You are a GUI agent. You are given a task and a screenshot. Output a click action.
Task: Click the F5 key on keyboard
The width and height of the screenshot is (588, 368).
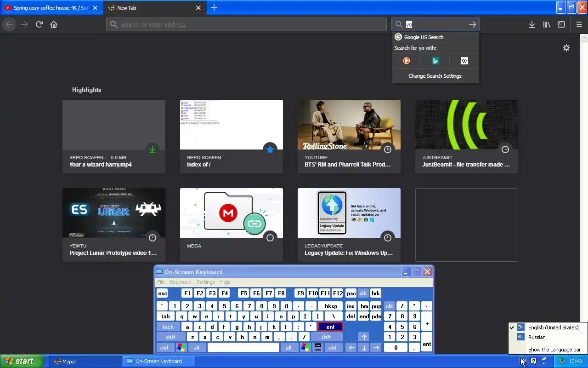tap(243, 293)
